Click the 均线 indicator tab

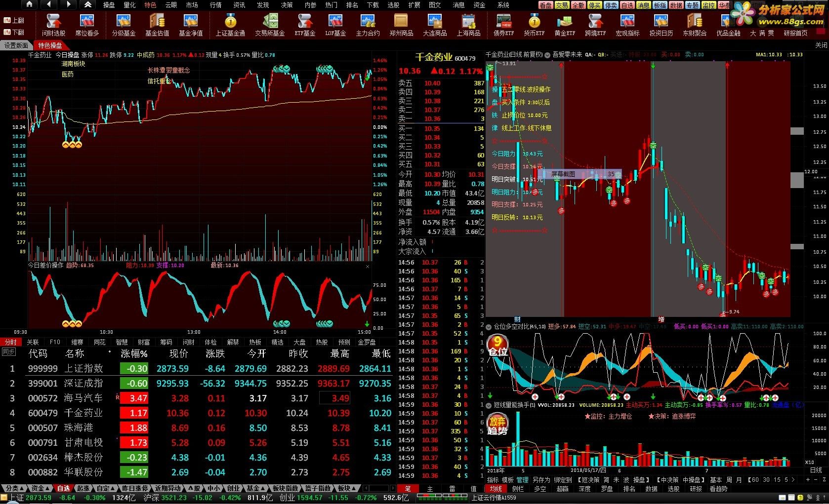pos(496,489)
